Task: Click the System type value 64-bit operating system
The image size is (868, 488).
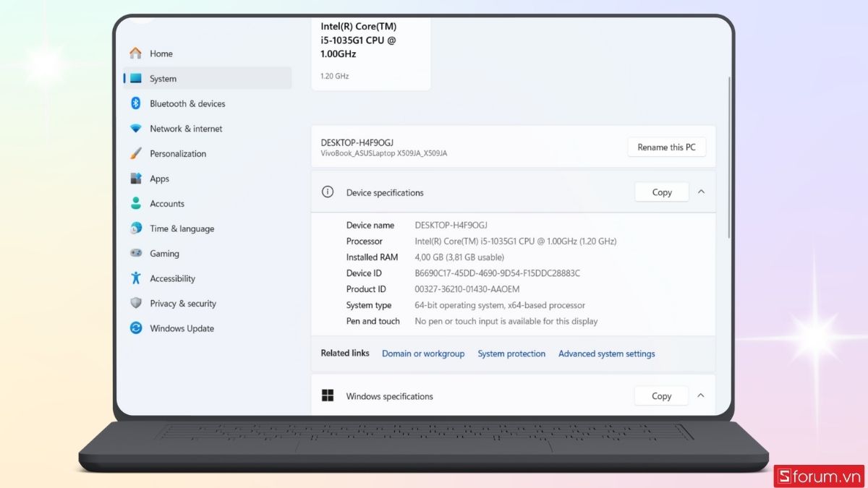Action: point(500,305)
